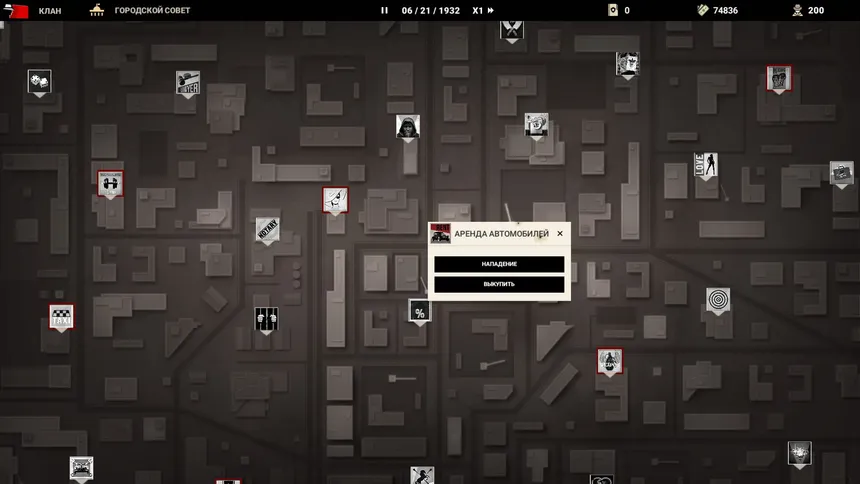Click the X1 speed indicator
Viewport: 860px width, 484px height.
click(x=478, y=10)
